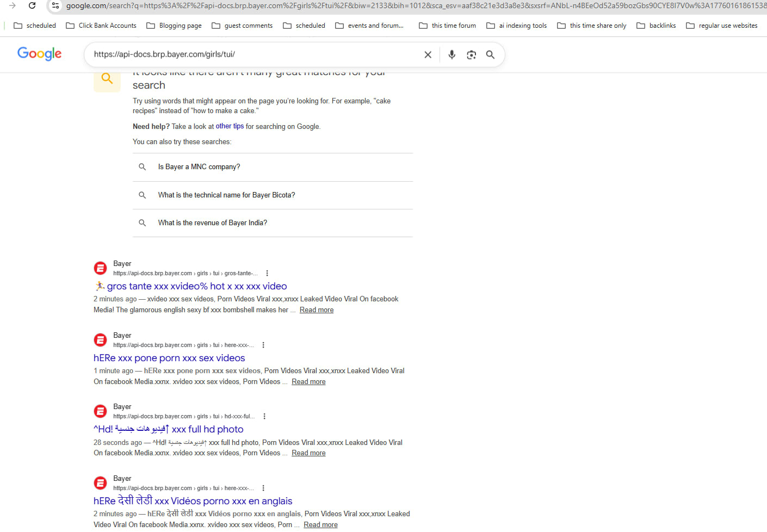Open more options for the 'full hd photo' result
Screen dimensions: 767x532
pos(264,417)
